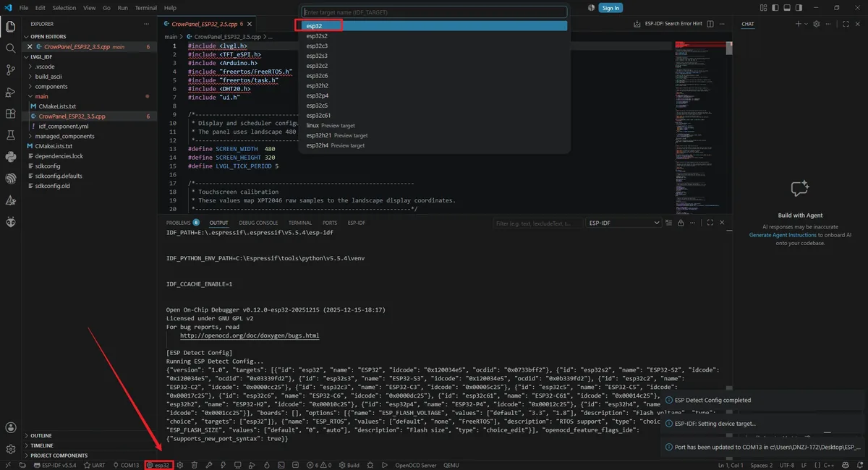Open the Source Control view
Image resolution: width=868 pixels, height=470 pixels.
[x=11, y=70]
